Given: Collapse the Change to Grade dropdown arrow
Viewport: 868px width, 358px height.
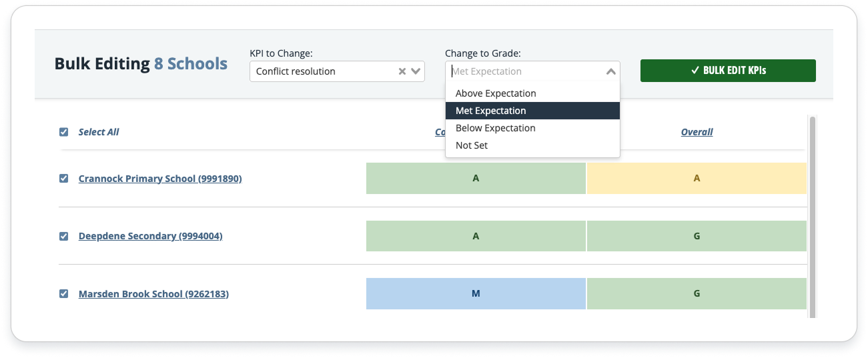Looking at the screenshot, I should click(x=610, y=71).
